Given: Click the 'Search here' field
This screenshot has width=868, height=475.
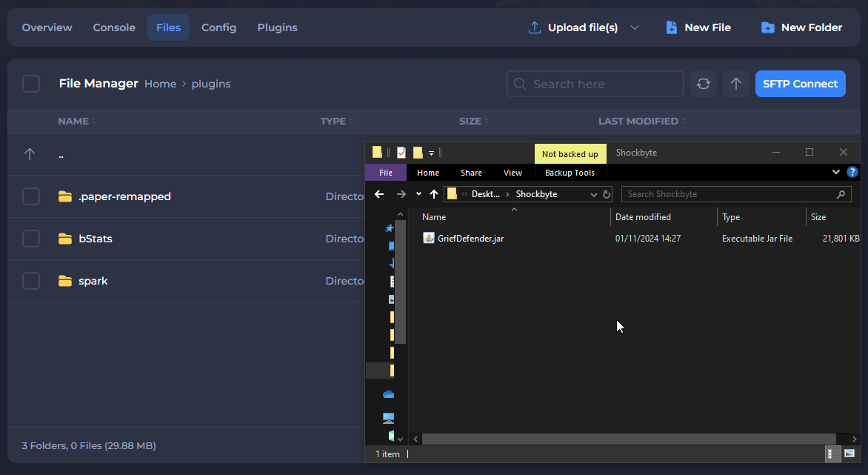Looking at the screenshot, I should (595, 84).
